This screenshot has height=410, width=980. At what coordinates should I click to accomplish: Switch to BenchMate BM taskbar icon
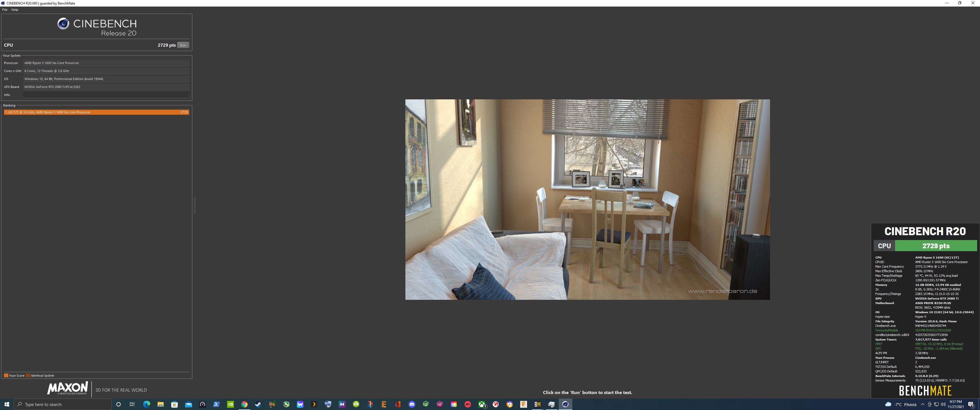pos(538,404)
